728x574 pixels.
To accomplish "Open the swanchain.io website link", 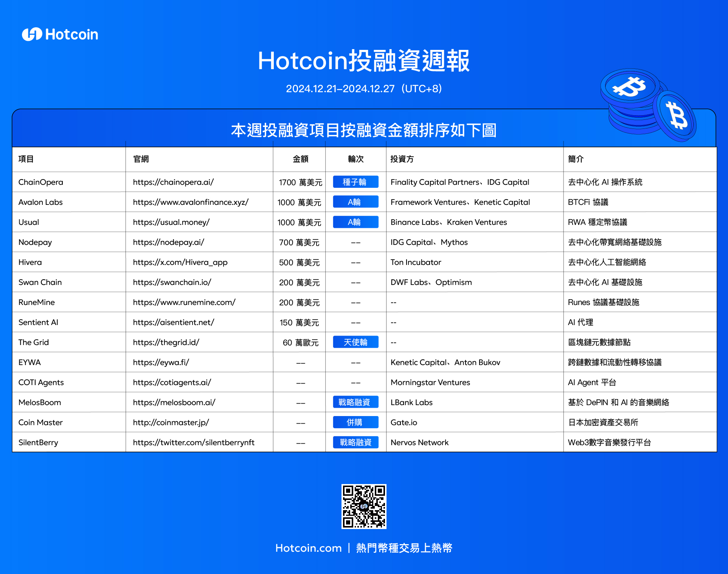I will coord(172,282).
